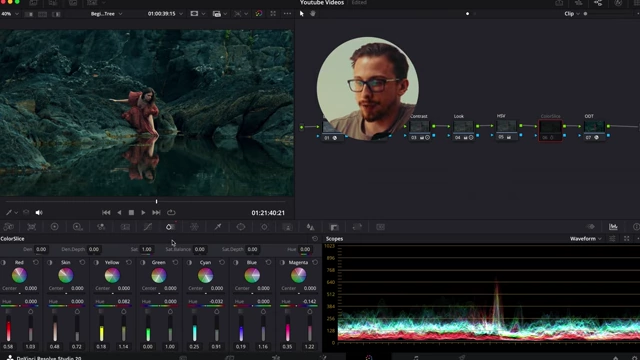Screen dimensions: 640x360
Task: Open the Tracker palette
Action: (x=264, y=227)
